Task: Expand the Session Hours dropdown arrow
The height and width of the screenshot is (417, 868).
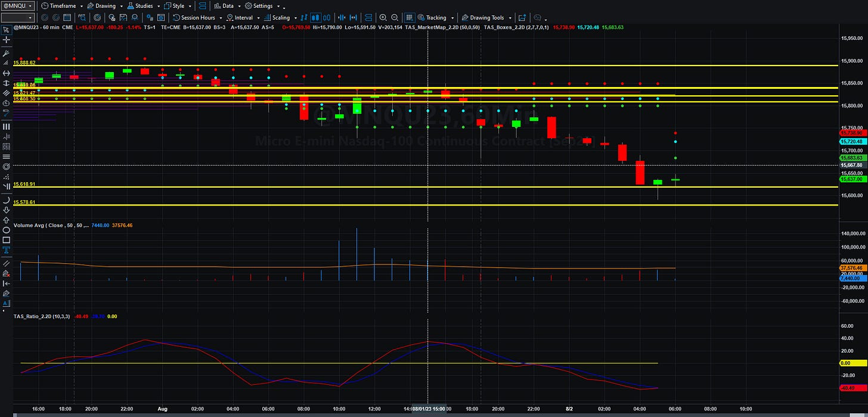Action: (x=221, y=18)
